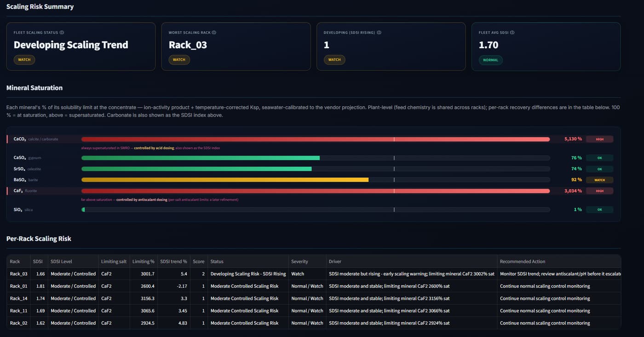This screenshot has height=337, width=644.
Task: Click Mineral Saturation section heading
Action: [x=34, y=88]
